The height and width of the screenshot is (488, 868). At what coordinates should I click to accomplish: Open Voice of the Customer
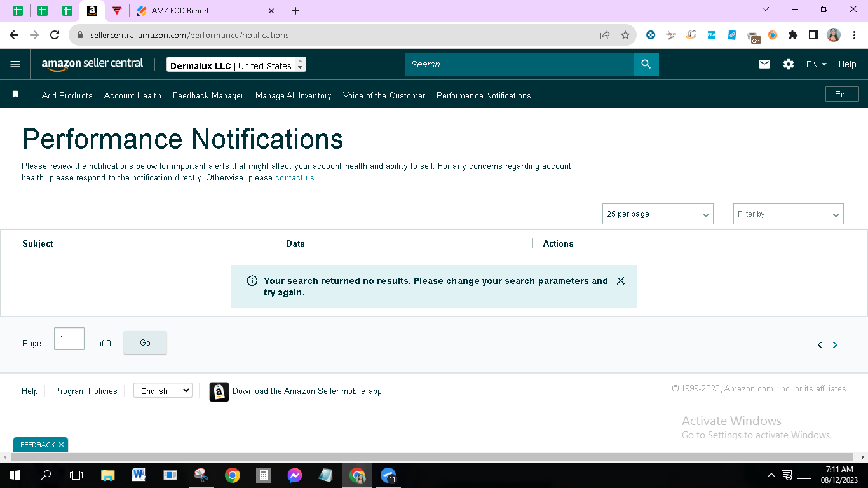[x=384, y=95]
